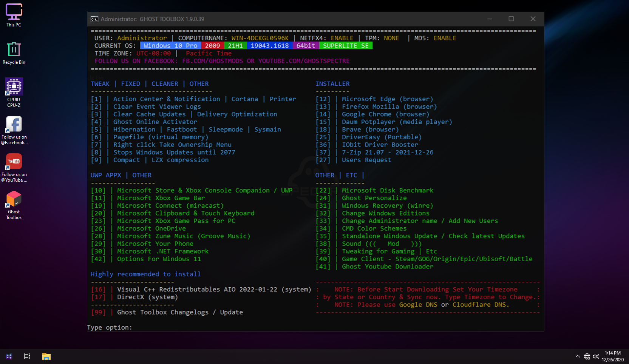Screen dimensions: 629x364
Task: Click the 'FB.COM/GHOSTMODS' text
Action: pos(212,61)
